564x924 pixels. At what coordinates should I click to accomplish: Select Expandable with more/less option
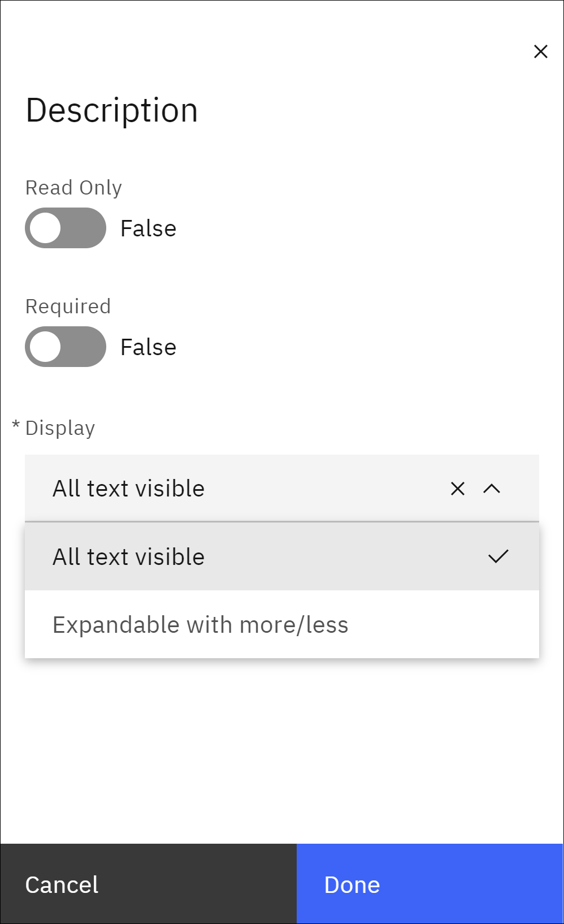[x=201, y=624]
